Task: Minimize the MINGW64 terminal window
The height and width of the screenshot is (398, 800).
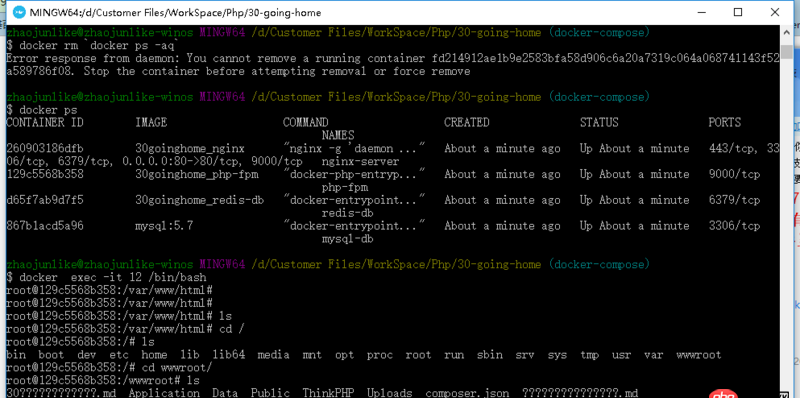Action: [x=701, y=12]
